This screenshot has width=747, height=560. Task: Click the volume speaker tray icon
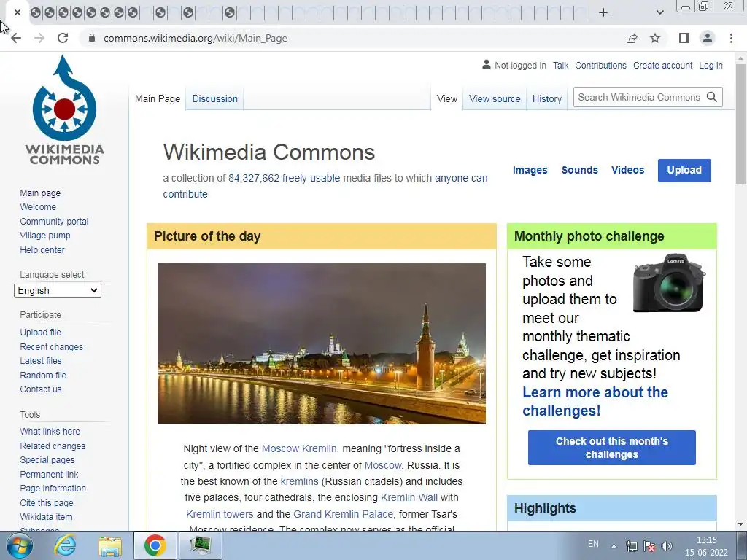click(667, 545)
